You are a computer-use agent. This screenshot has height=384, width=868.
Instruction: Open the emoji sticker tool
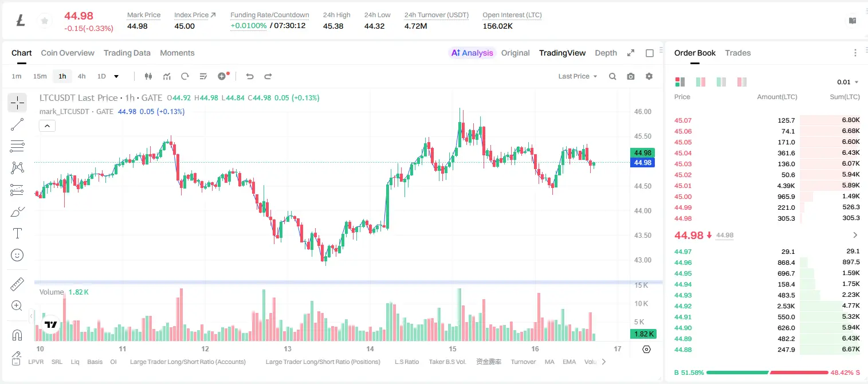(x=17, y=255)
